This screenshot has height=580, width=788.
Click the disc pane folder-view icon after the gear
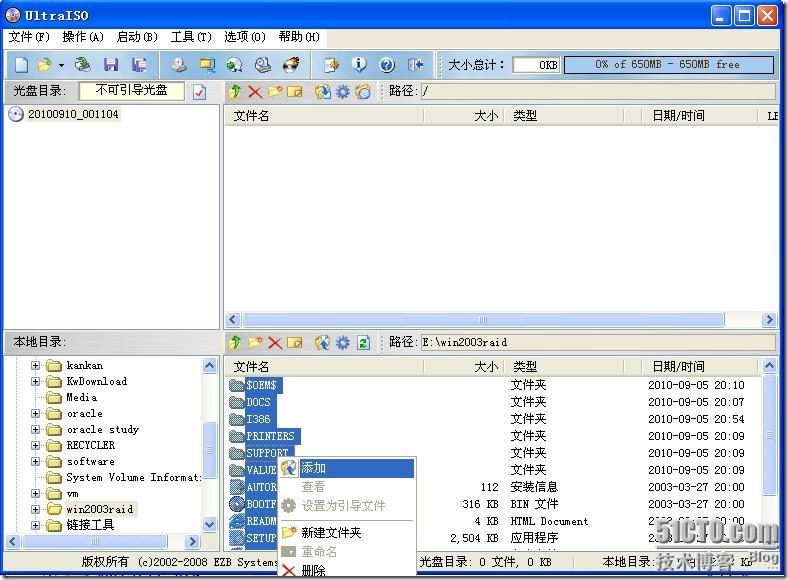[363, 91]
